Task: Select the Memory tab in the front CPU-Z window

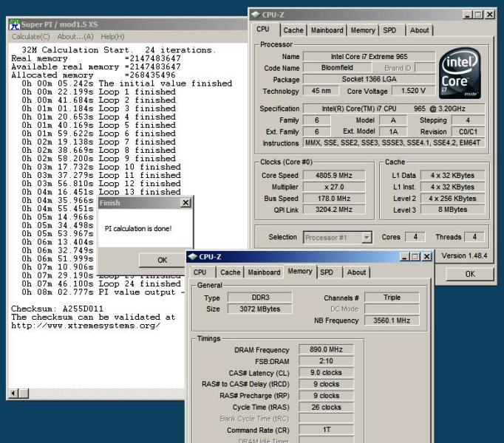Action: click(300, 272)
